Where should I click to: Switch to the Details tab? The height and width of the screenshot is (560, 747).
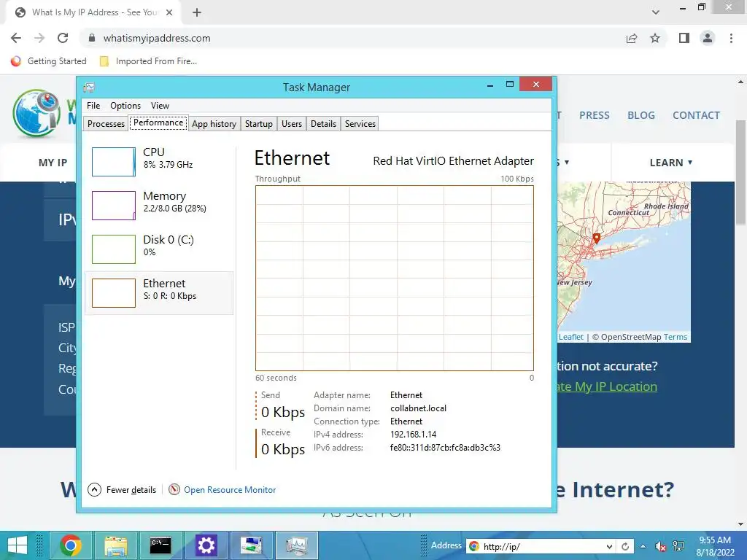(x=323, y=124)
